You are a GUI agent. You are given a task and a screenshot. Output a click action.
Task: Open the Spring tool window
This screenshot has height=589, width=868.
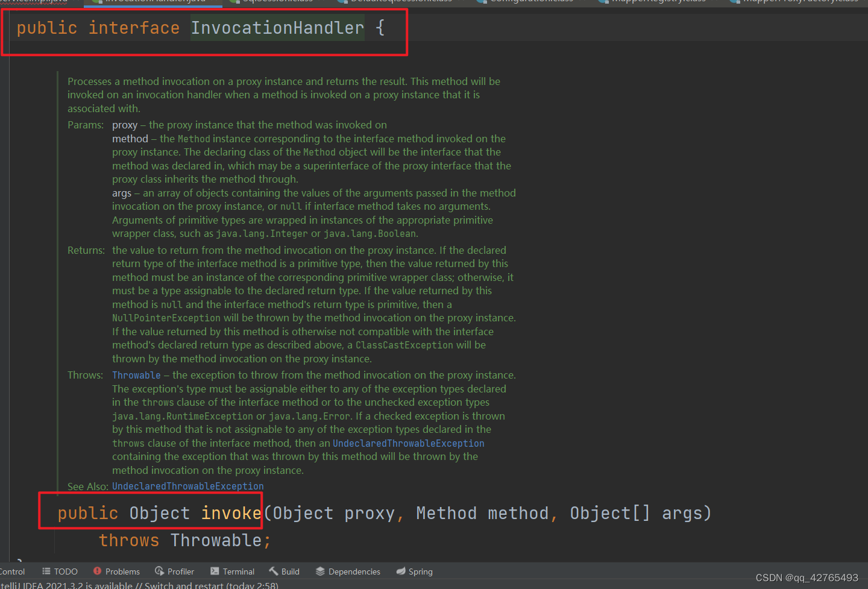[x=414, y=572]
